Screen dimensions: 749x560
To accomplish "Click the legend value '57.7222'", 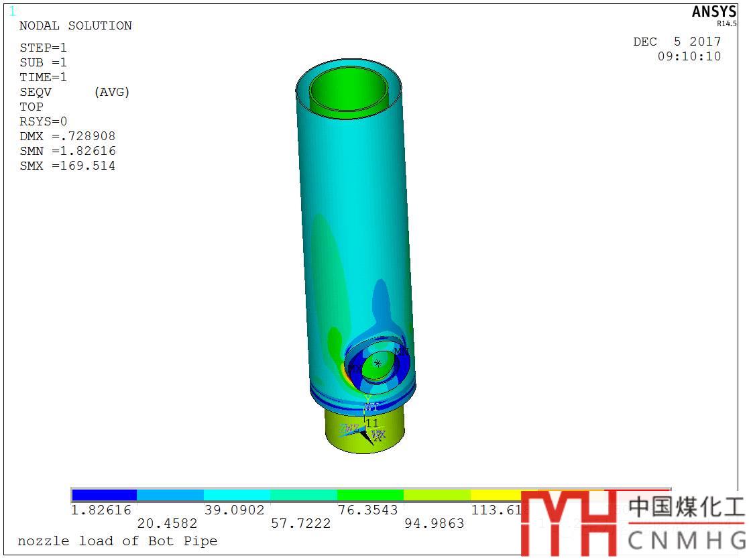I will click(x=301, y=524).
